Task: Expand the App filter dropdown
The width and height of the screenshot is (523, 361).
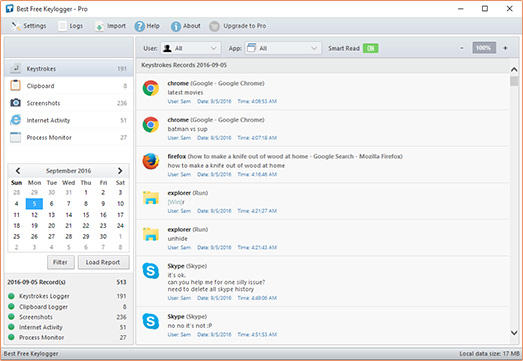Action: pos(283,48)
